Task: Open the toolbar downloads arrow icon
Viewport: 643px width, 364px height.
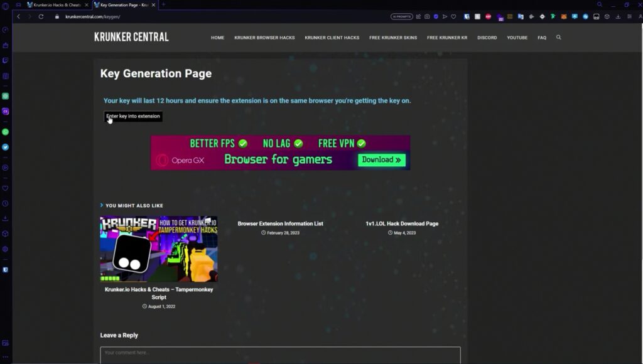Action: 618,17
